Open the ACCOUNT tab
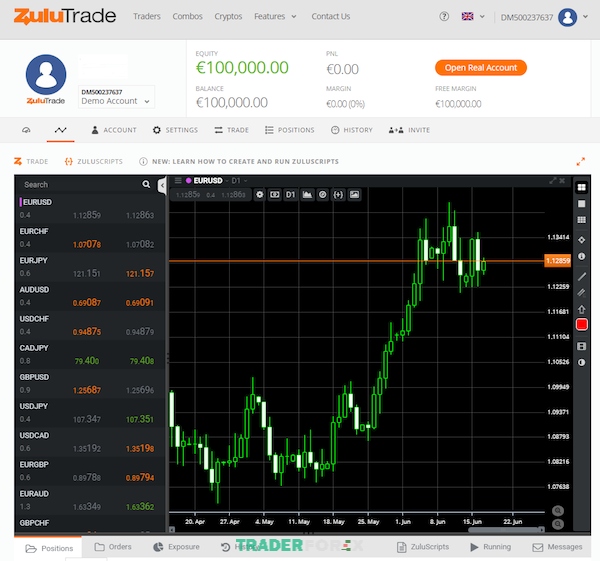 pos(114,130)
